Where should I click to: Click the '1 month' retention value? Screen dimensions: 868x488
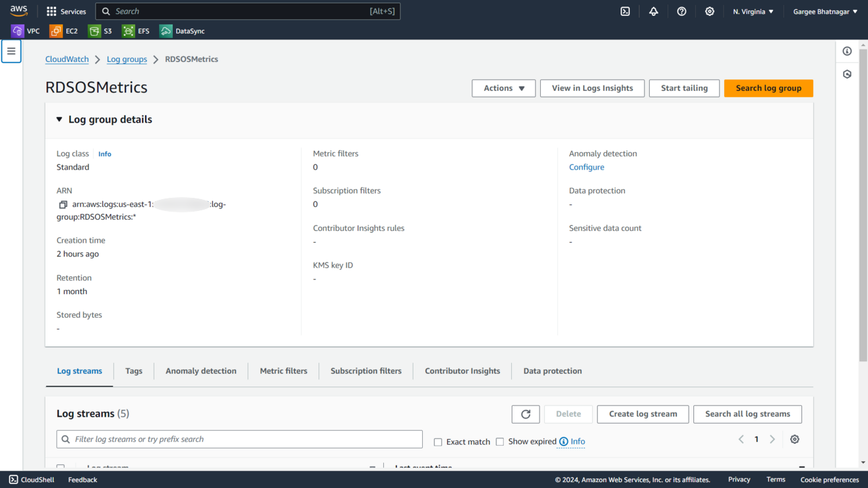[x=72, y=291]
